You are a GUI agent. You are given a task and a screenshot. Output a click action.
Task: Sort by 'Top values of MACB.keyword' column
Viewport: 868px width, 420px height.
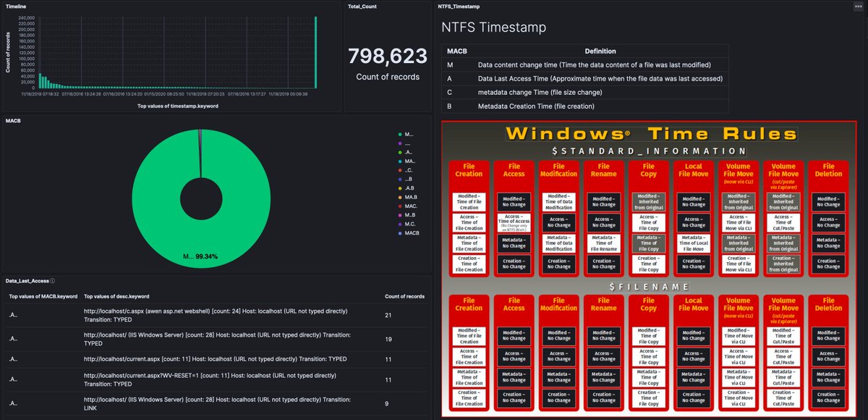coord(43,296)
